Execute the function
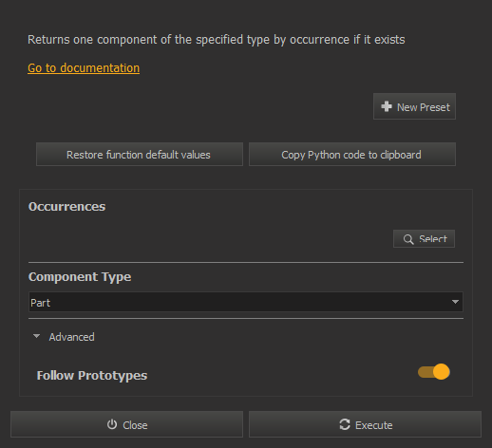This screenshot has height=448, width=492. [365, 424]
